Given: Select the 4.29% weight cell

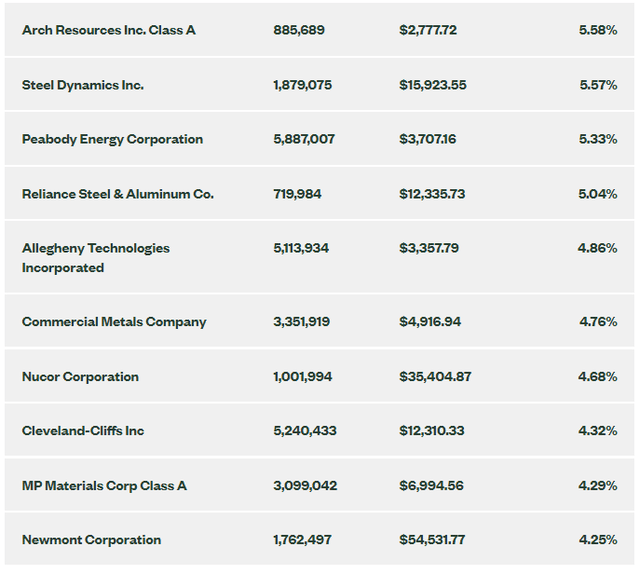Looking at the screenshot, I should tap(598, 485).
